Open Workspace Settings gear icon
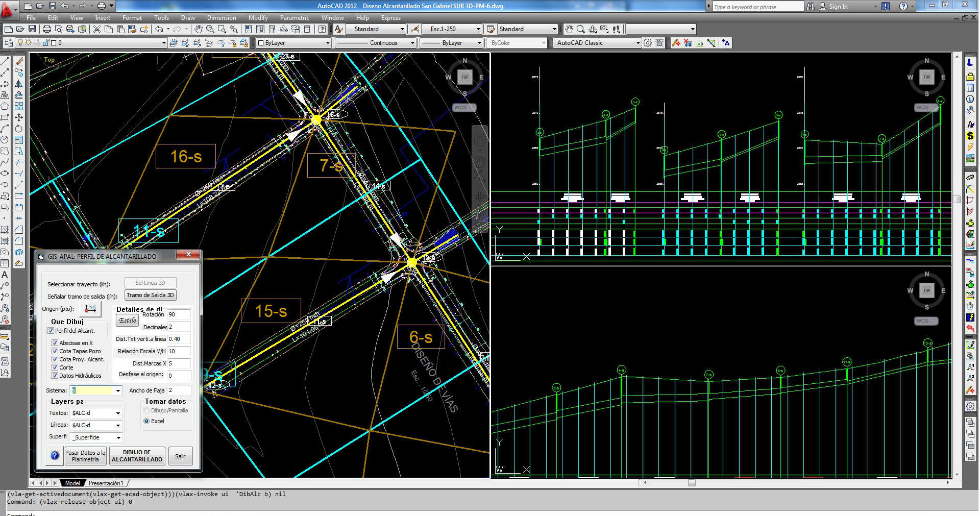Viewport: 980px width, 516px height. tap(648, 43)
